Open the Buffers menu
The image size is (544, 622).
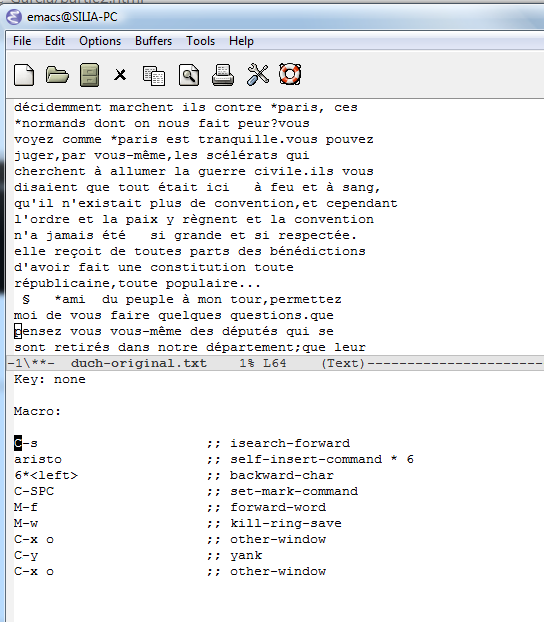point(154,41)
